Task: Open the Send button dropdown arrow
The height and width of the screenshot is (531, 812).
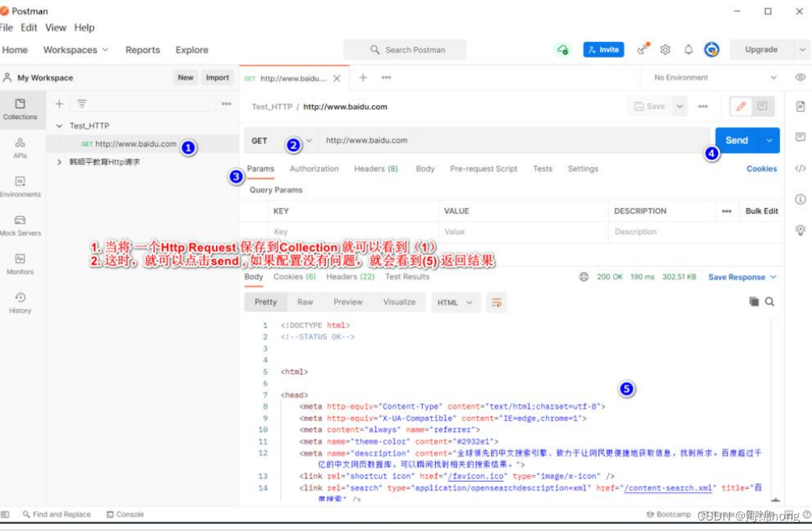Action: pos(769,140)
